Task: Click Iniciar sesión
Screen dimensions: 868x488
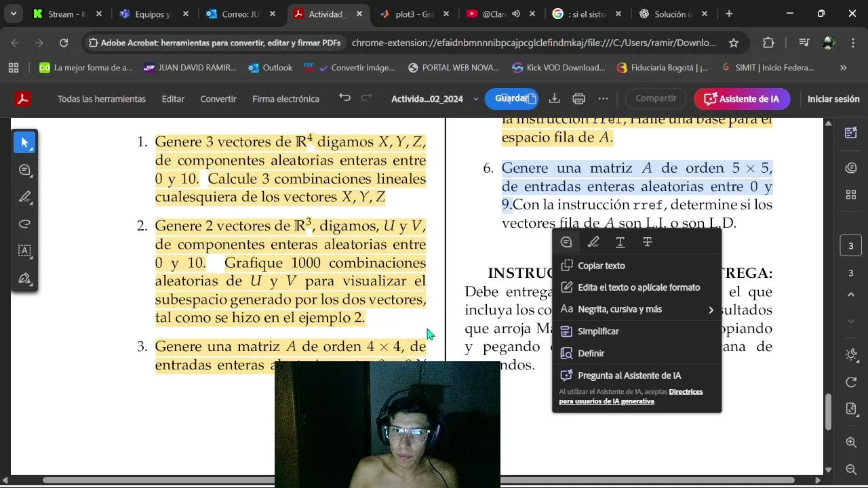Action: [x=833, y=99]
